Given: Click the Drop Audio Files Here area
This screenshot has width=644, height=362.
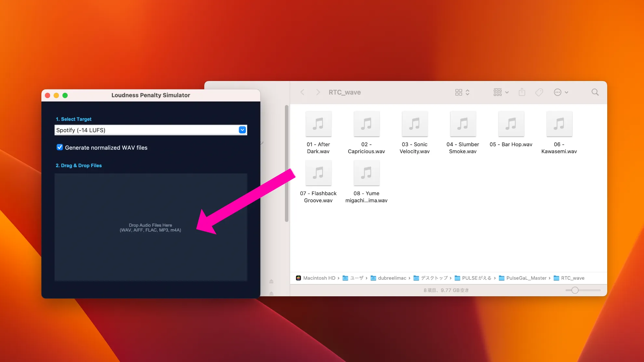Looking at the screenshot, I should (x=150, y=227).
